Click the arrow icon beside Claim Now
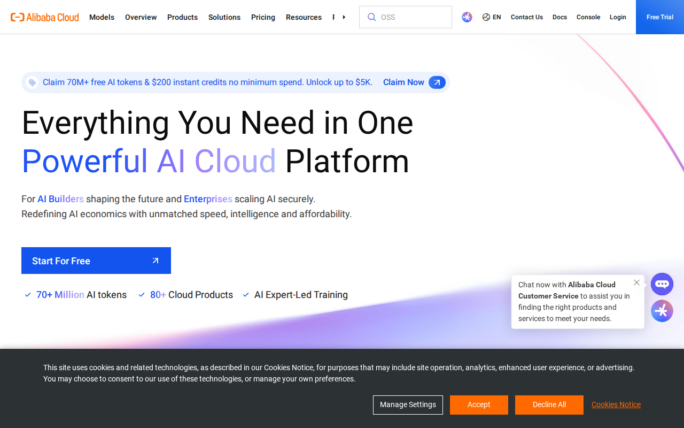The width and height of the screenshot is (684, 428). tap(436, 83)
